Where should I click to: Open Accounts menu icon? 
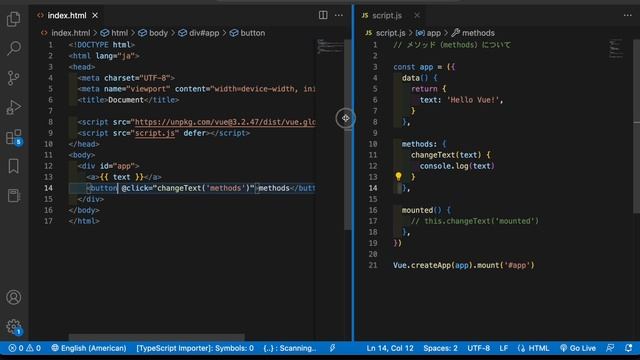[x=13, y=297]
